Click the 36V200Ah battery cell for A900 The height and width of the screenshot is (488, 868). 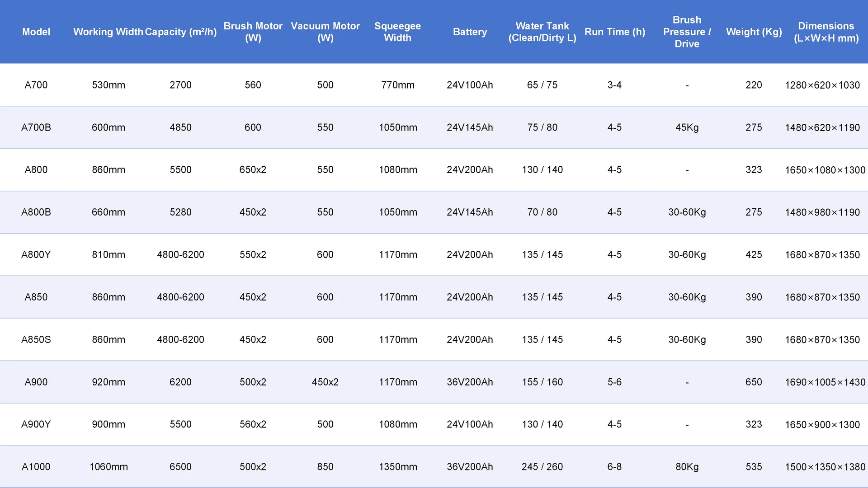[x=470, y=382]
